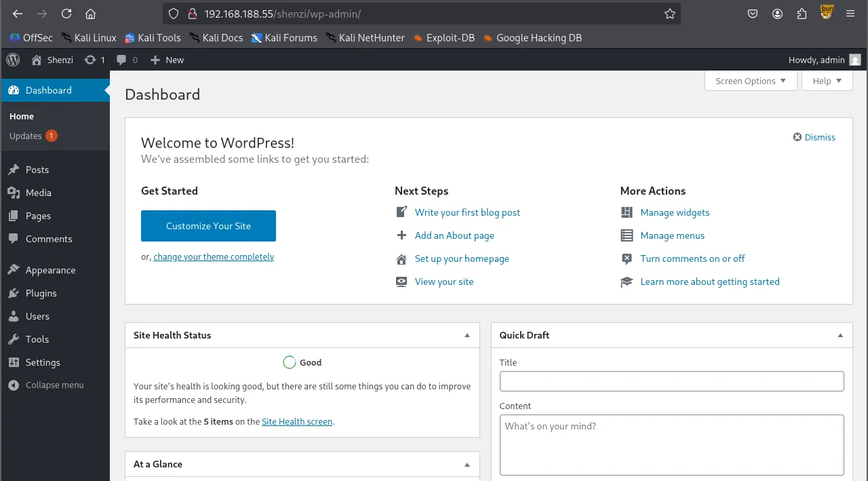Click the browser home icon
Viewport: 868px width, 481px height.
[x=90, y=14]
